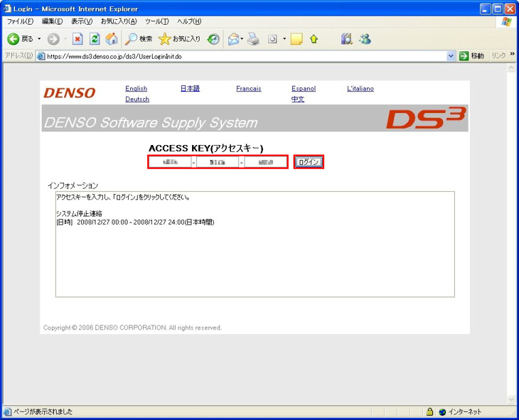
Task: Click the yellow note icon in toolbar
Action: click(296, 39)
